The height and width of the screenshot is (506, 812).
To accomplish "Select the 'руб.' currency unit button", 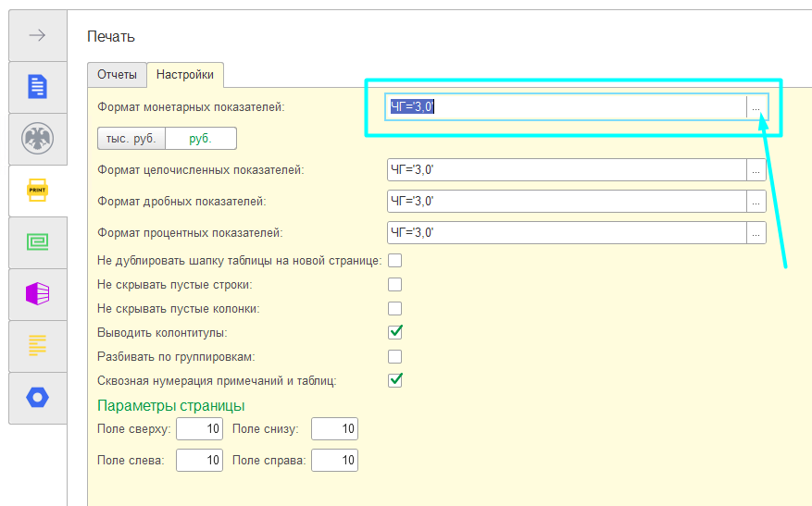I will [x=201, y=139].
